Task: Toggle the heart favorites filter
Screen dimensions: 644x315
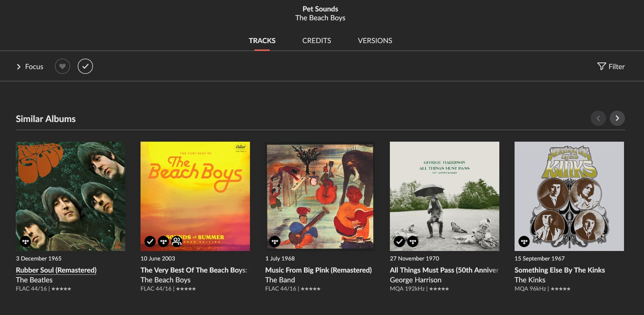Action: [62, 66]
